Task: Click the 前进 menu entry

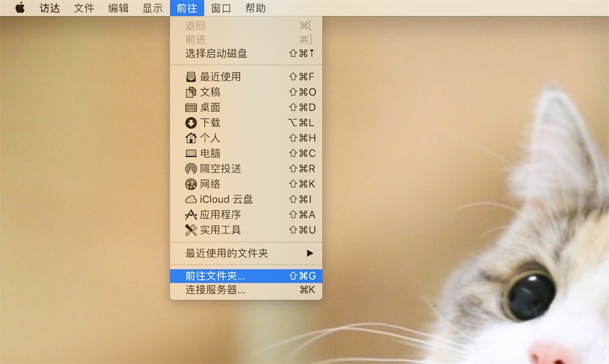Action: (x=246, y=39)
